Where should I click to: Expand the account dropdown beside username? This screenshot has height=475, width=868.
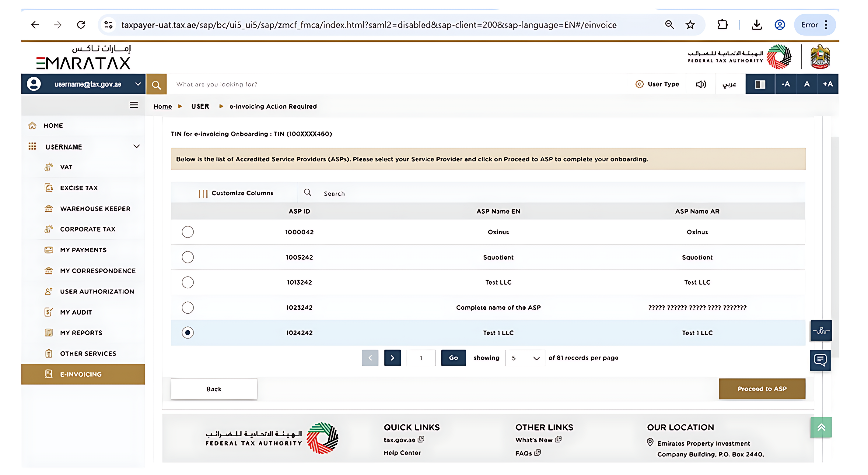click(137, 84)
